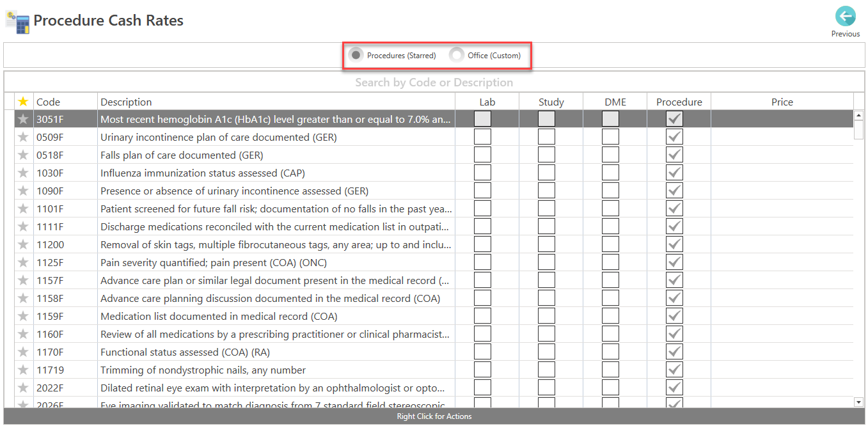Click Price cell for 0509F row
The height and width of the screenshot is (426, 868).
coord(782,137)
